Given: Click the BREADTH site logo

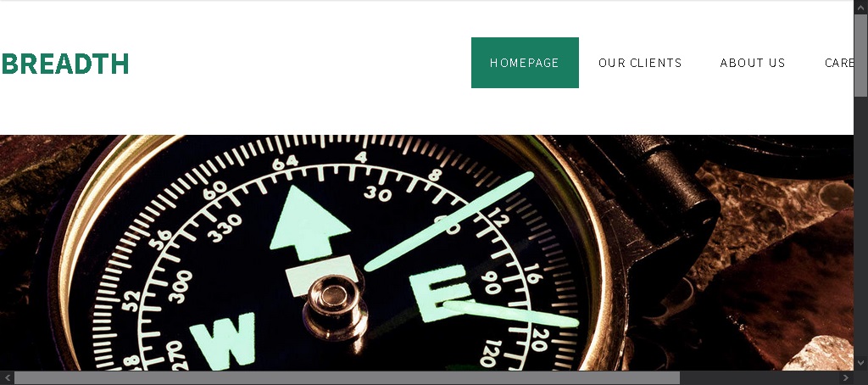Looking at the screenshot, I should click(x=64, y=64).
